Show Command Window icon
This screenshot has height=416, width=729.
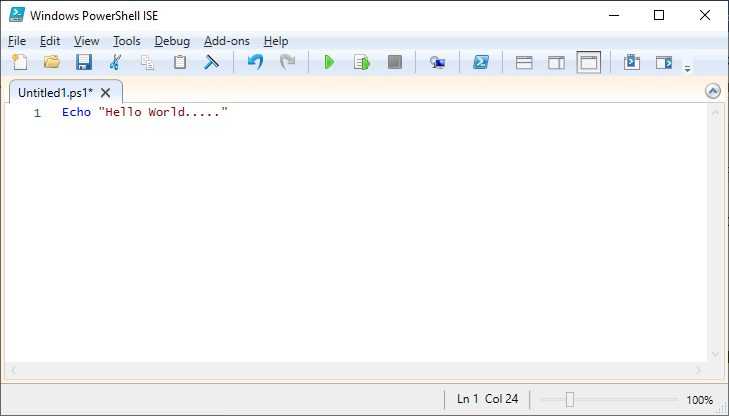632,62
